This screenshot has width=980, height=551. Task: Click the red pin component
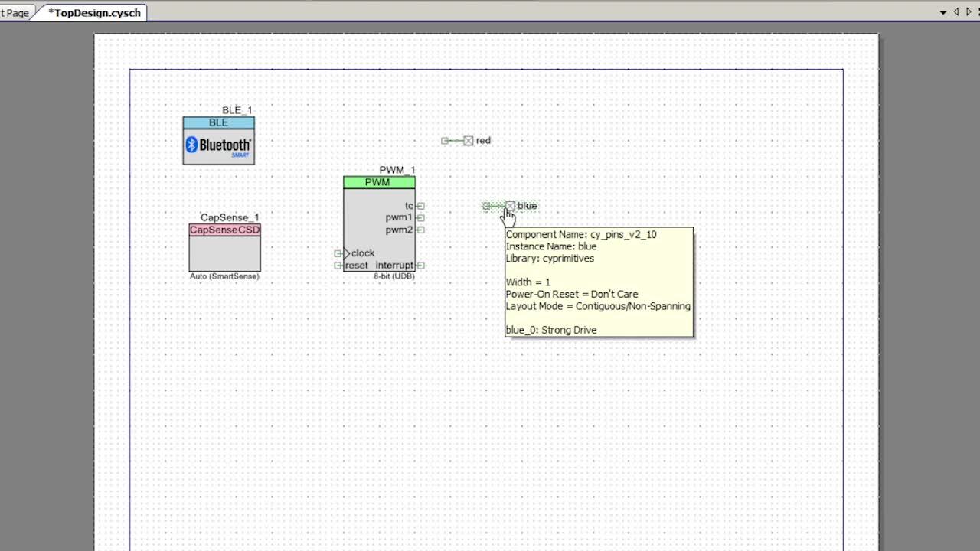point(468,140)
